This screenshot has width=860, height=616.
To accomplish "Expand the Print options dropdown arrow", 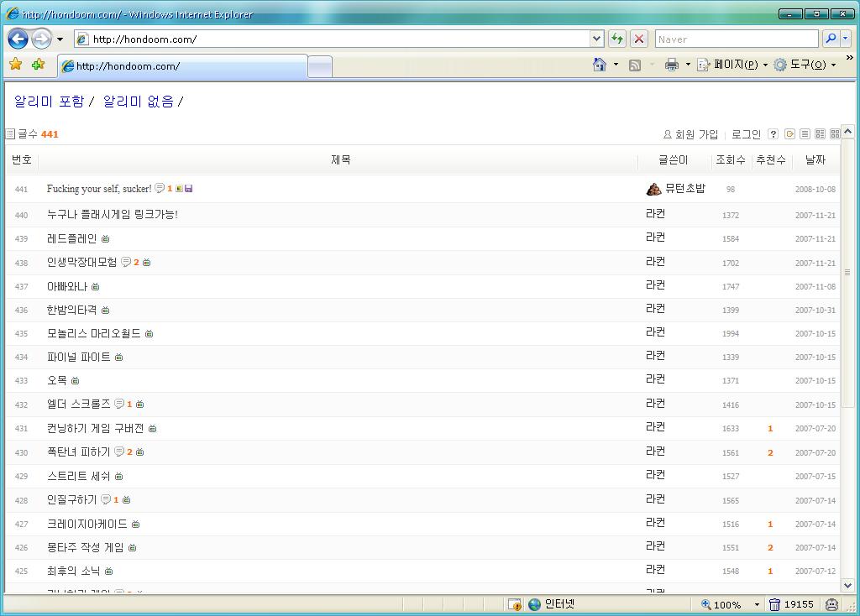I will tap(688, 65).
